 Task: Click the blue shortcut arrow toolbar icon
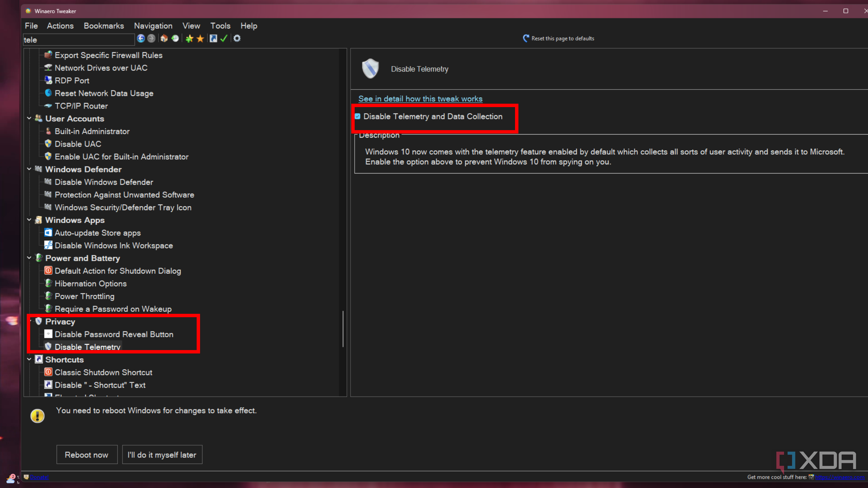[213, 39]
